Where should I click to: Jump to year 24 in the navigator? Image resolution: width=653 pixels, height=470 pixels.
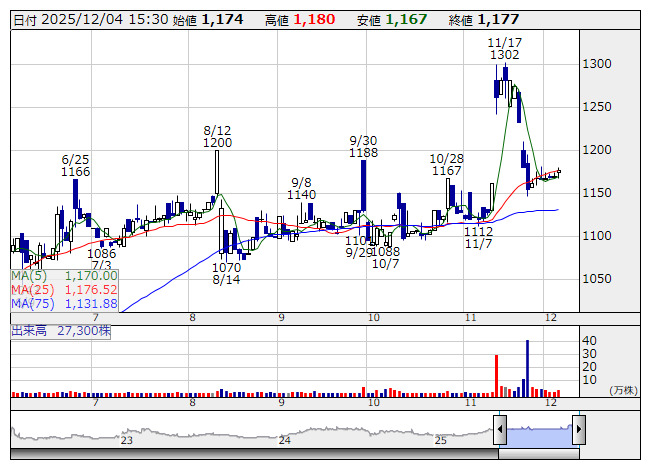[x=285, y=440]
